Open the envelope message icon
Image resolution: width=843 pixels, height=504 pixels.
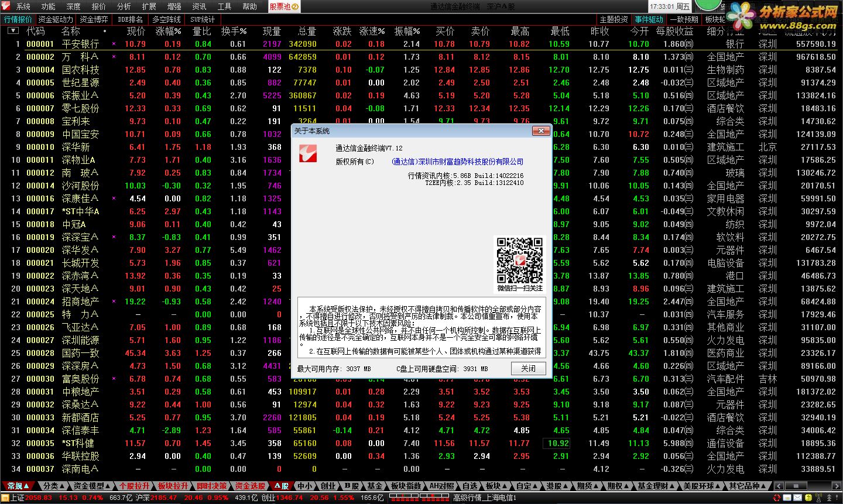pyautogui.click(x=798, y=498)
